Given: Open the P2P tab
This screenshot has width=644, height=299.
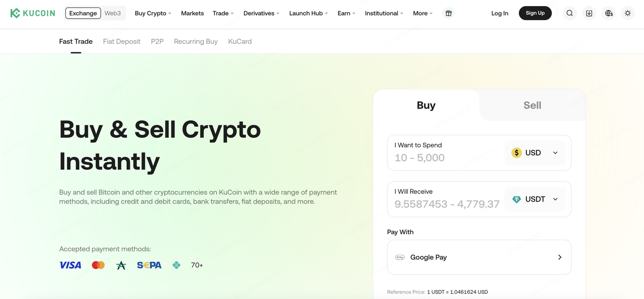Looking at the screenshot, I should click(x=157, y=41).
